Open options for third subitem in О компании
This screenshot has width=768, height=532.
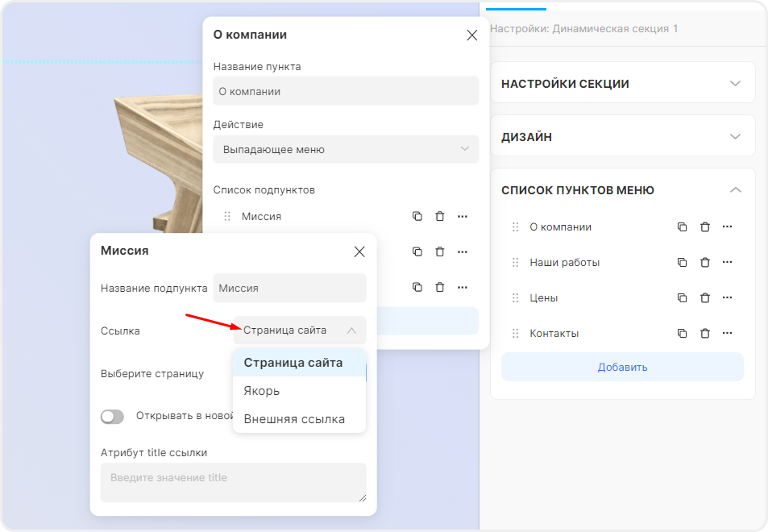463,287
